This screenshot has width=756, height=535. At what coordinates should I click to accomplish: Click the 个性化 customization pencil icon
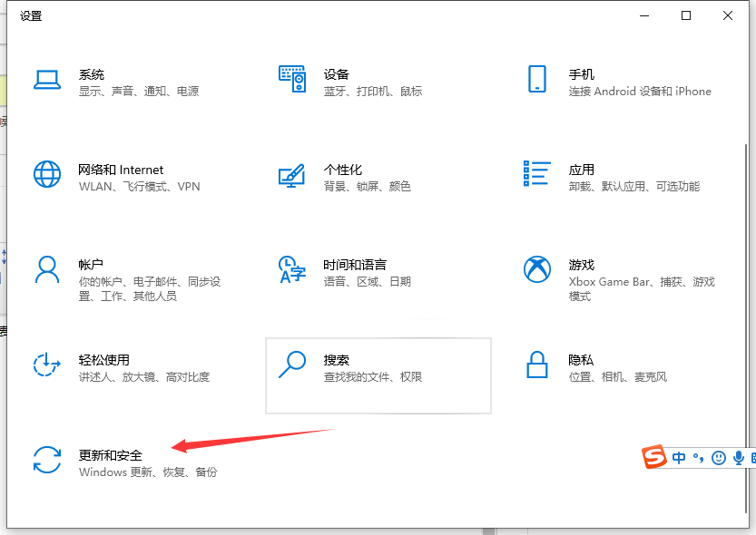click(292, 177)
